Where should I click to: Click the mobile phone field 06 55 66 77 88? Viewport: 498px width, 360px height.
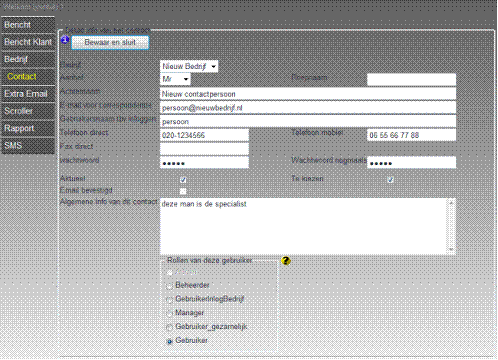pyautogui.click(x=411, y=135)
